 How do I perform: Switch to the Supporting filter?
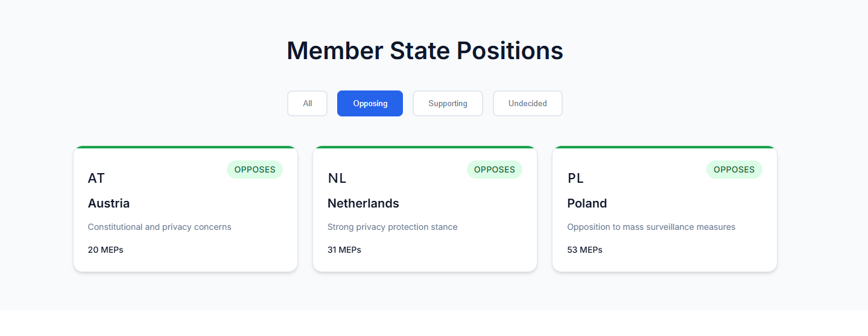pos(448,103)
